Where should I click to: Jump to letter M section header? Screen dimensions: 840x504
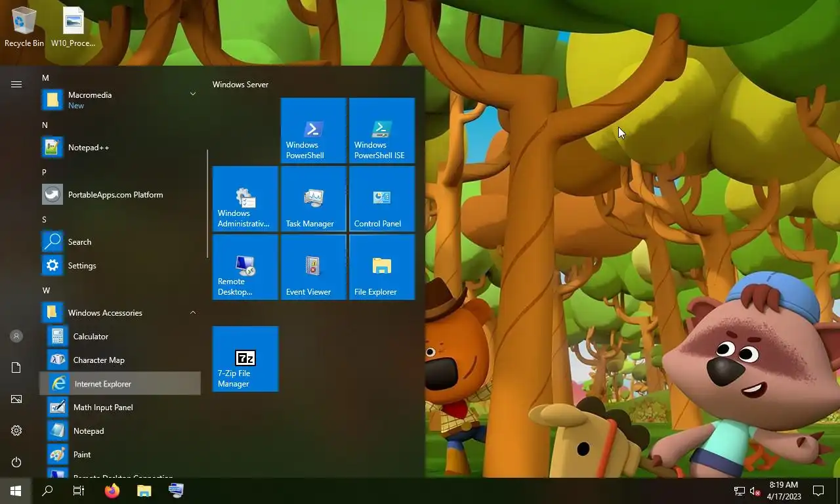(x=45, y=77)
